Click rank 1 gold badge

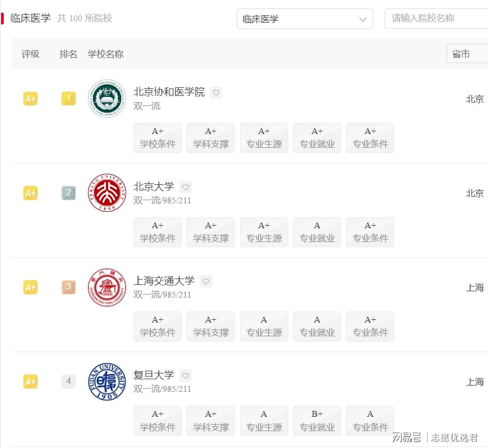coord(68,98)
